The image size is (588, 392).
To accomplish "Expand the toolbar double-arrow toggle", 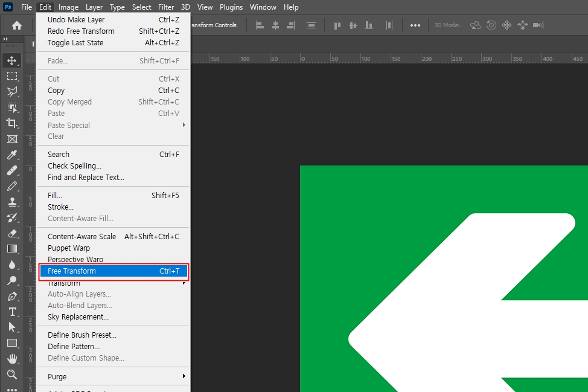I will point(5,39).
